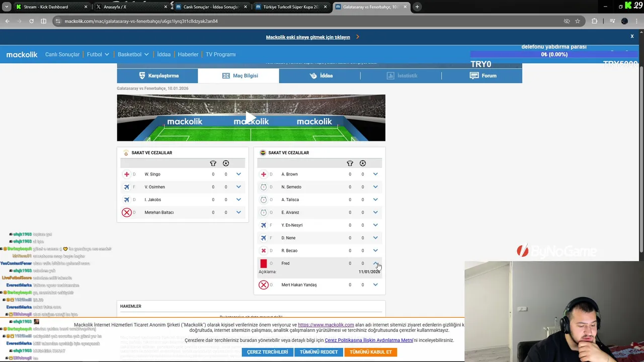
Task: Expand I. Jakobs details chevron
Action: click(x=238, y=200)
